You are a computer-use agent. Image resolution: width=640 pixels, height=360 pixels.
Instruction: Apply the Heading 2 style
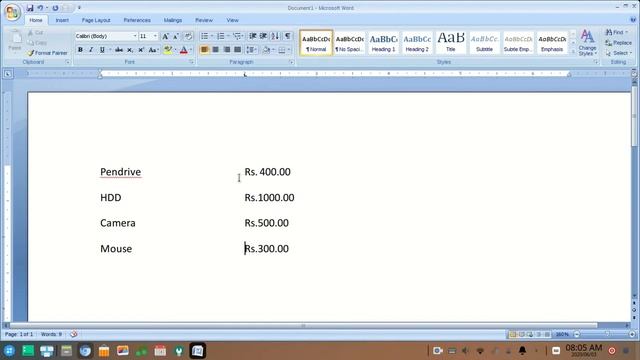click(417, 42)
